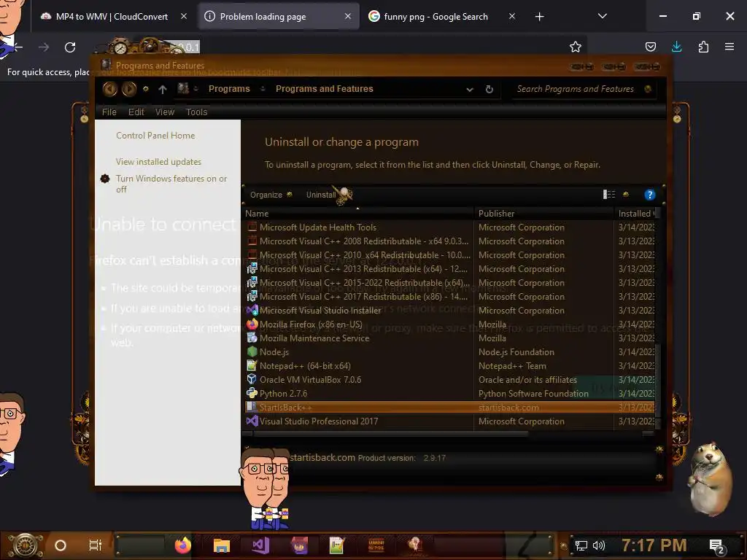747x560 pixels.
Task: Expand breadcrumb arrow before Programs
Action: pos(196,89)
